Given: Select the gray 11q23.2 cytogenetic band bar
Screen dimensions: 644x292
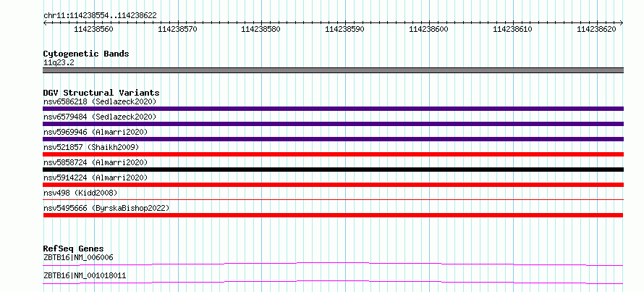Looking at the screenshot, I should tap(333, 70).
